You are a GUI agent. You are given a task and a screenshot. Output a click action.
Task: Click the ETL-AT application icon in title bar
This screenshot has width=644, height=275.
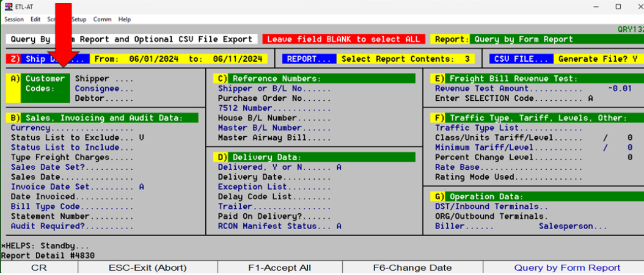pos(7,7)
